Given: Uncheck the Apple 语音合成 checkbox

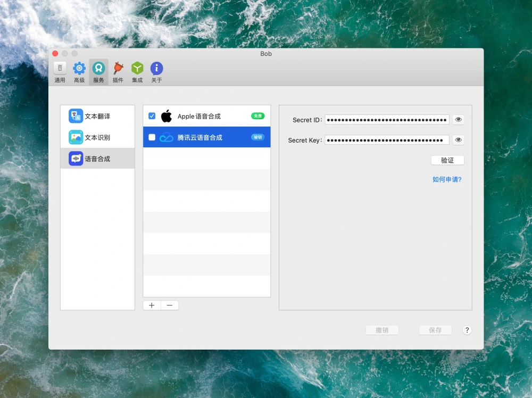Looking at the screenshot, I should (152, 116).
